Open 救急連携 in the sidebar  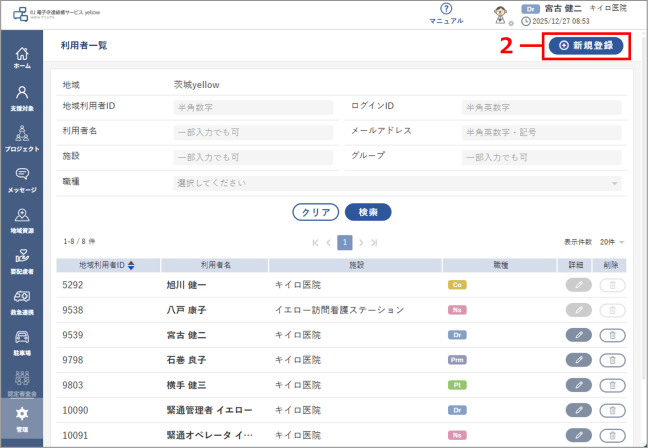point(22,302)
